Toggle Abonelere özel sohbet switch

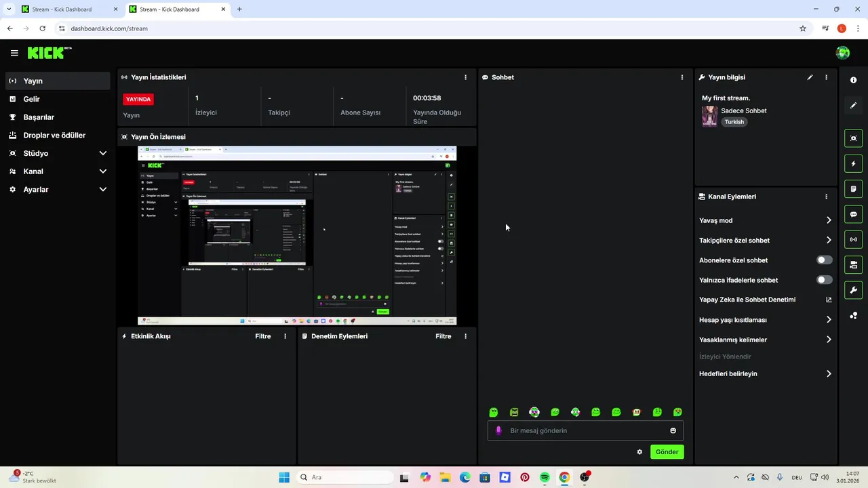tap(825, 260)
